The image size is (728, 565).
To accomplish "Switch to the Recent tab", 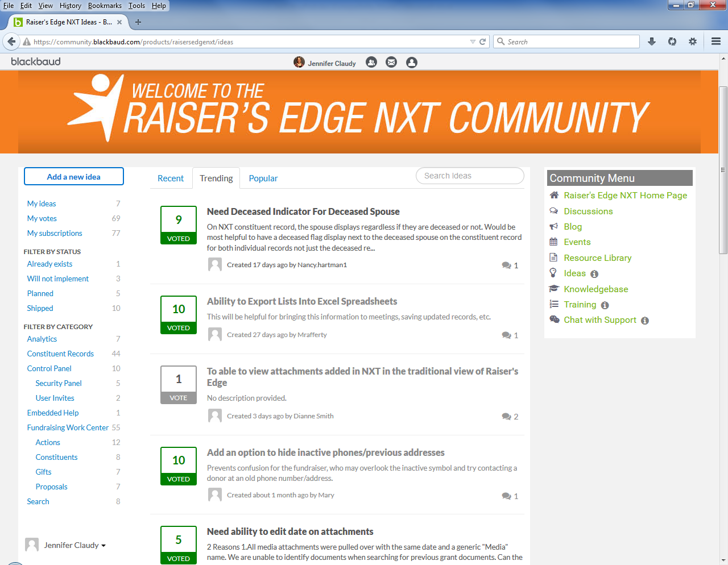I will coord(171,178).
